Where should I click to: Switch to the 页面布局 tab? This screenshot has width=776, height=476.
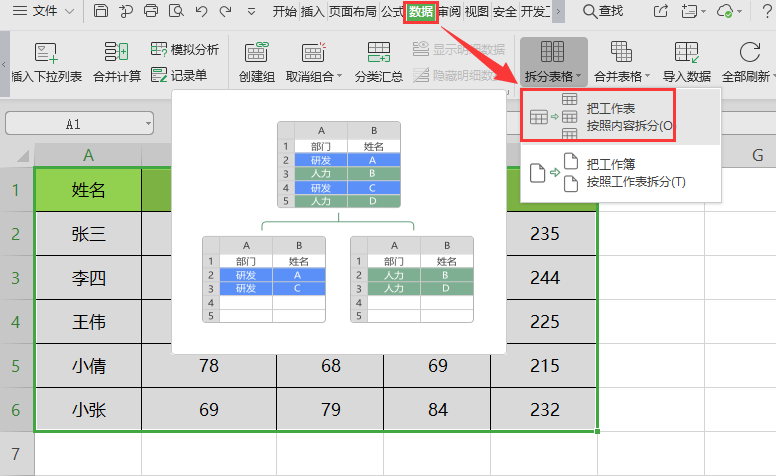click(352, 11)
